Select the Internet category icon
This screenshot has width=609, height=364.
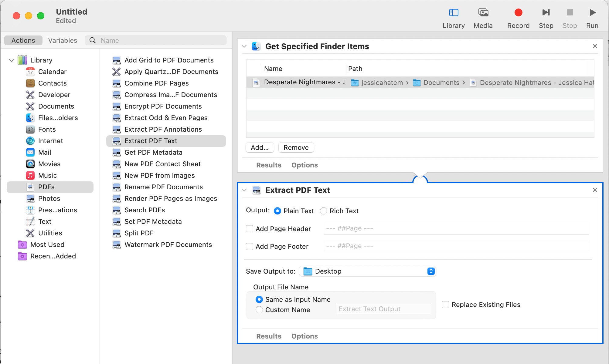30,141
